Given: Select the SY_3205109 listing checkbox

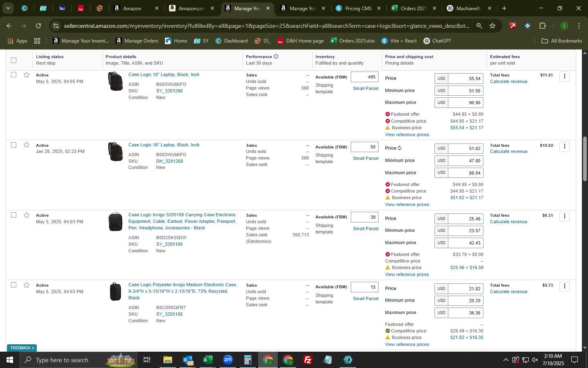Looking at the screenshot, I should (13, 215).
